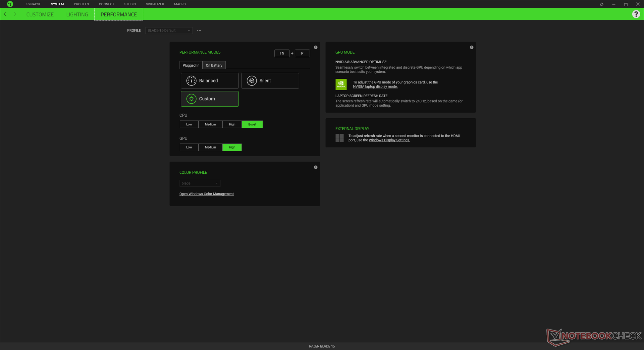Select the Plugged In tab
The width and height of the screenshot is (644, 350).
(x=191, y=65)
